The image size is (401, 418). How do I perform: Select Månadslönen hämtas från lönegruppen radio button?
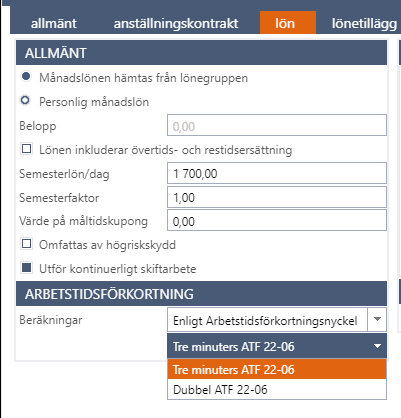pyautogui.click(x=26, y=77)
